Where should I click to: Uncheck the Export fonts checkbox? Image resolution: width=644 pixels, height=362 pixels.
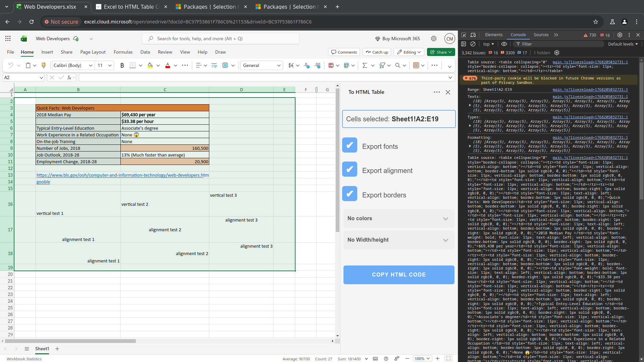(x=350, y=145)
